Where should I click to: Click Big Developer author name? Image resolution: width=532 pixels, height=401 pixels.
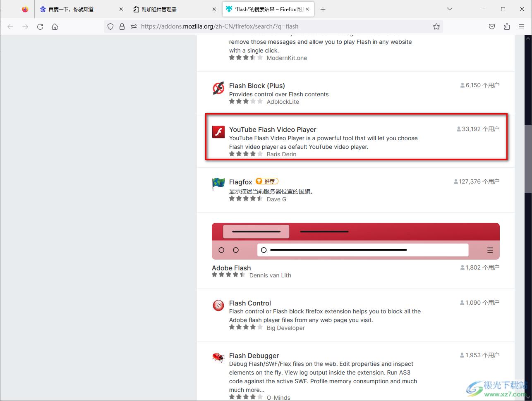point(286,328)
